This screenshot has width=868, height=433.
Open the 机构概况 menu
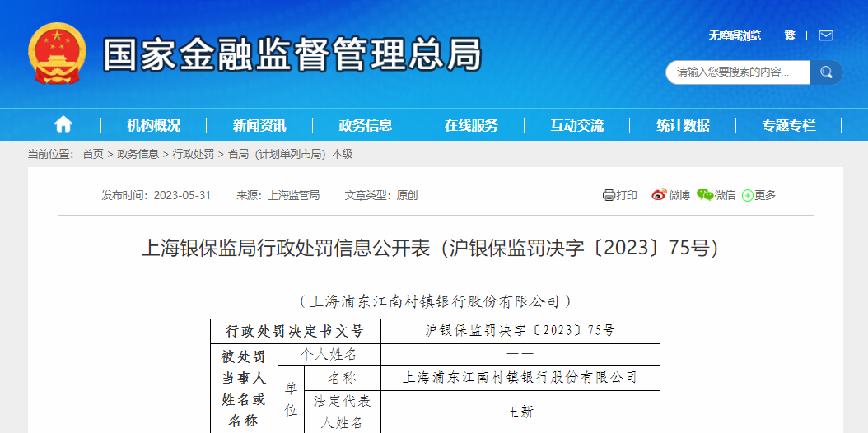coord(153,125)
